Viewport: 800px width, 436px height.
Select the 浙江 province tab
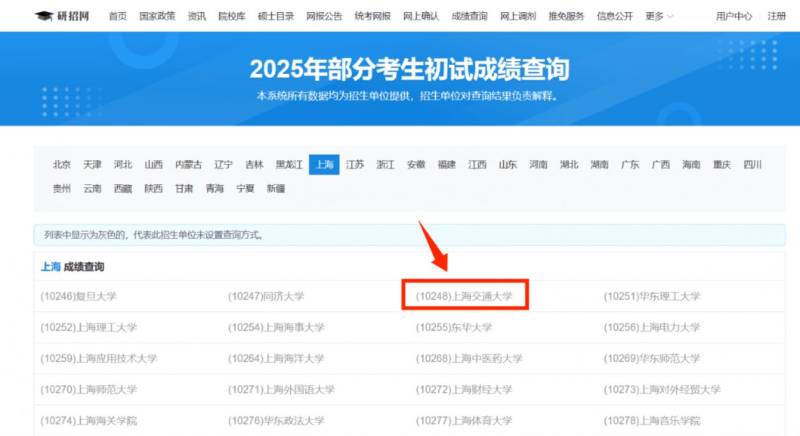pos(386,165)
